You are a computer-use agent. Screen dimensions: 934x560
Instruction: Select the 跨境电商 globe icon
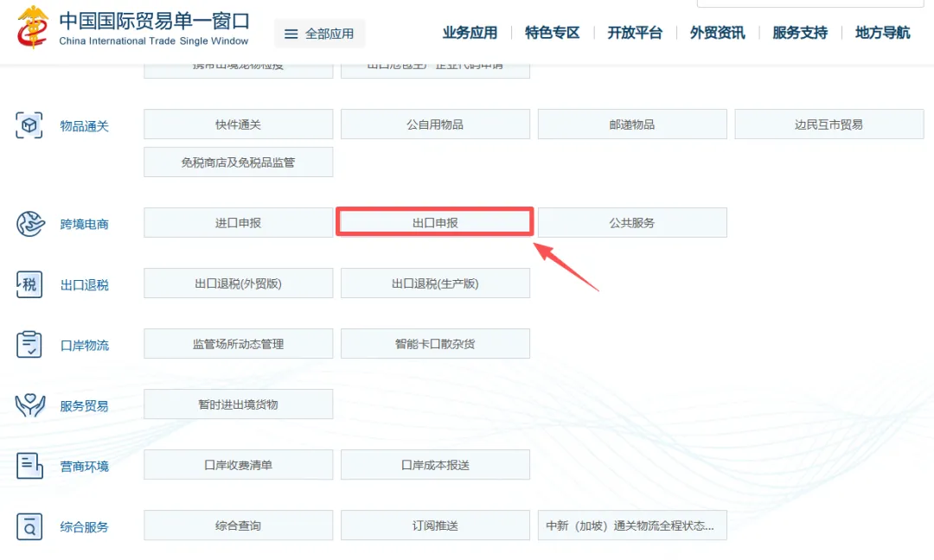pyautogui.click(x=29, y=222)
